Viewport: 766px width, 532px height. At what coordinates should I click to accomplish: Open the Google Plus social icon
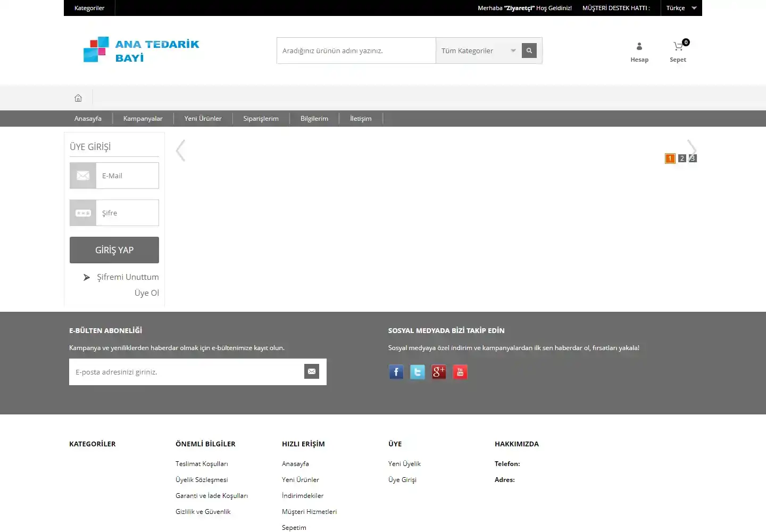tap(439, 372)
